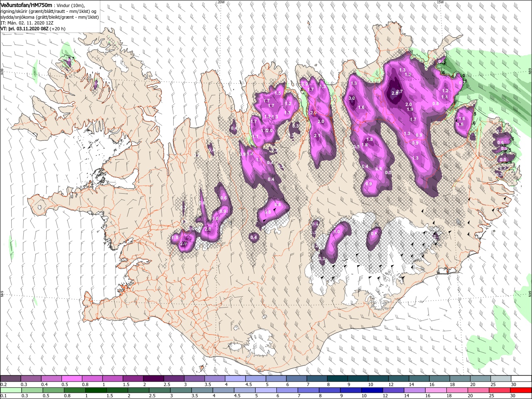532x399 pixels.
Task: Click the '3.0' snowfall value on map
Action: (352, 99)
